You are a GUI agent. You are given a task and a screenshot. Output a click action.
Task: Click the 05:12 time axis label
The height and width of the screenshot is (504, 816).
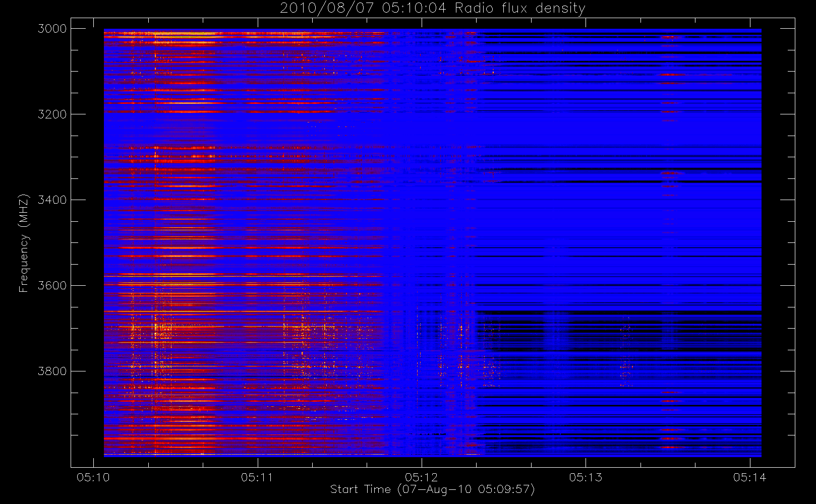pyautogui.click(x=422, y=477)
